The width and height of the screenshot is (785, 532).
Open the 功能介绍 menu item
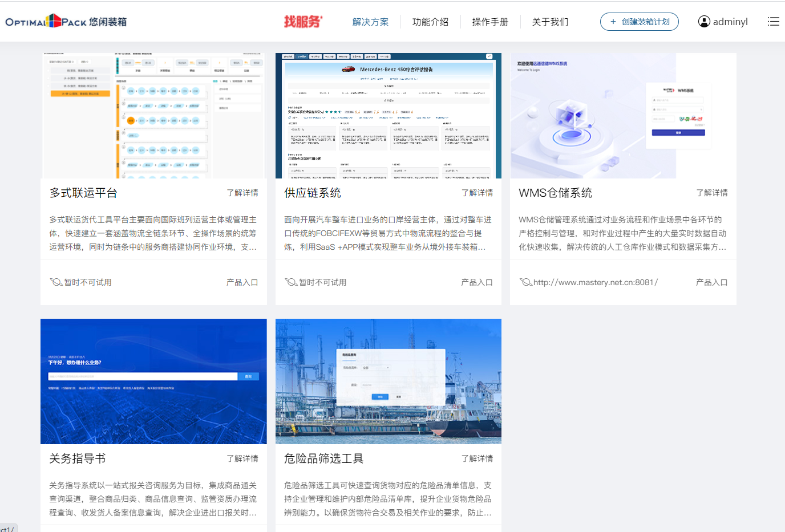[x=430, y=22]
